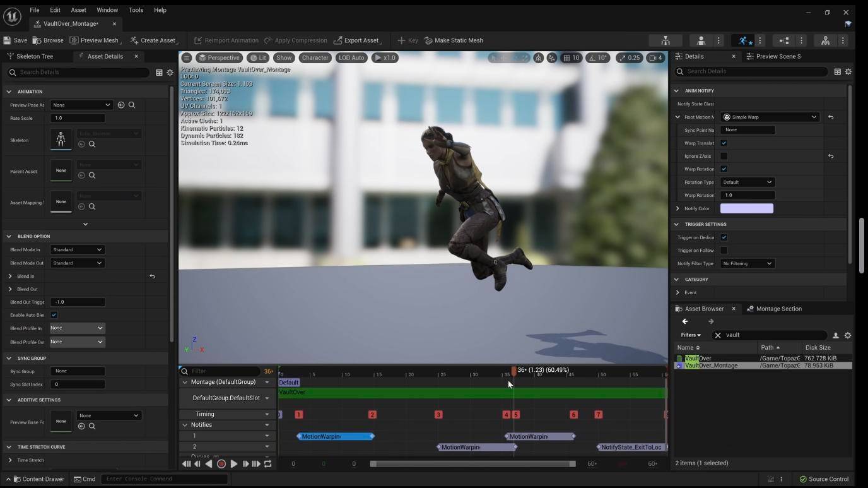Switch to the Montage Section tab
The height and width of the screenshot is (488, 868).
click(778, 309)
